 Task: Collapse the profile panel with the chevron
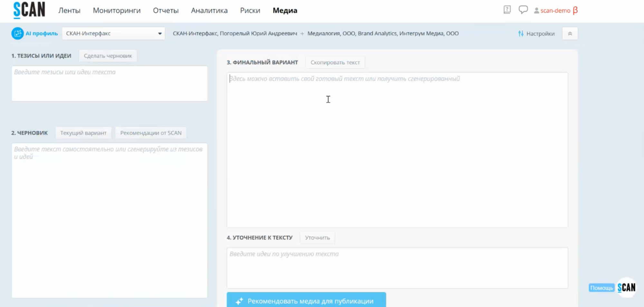click(570, 34)
